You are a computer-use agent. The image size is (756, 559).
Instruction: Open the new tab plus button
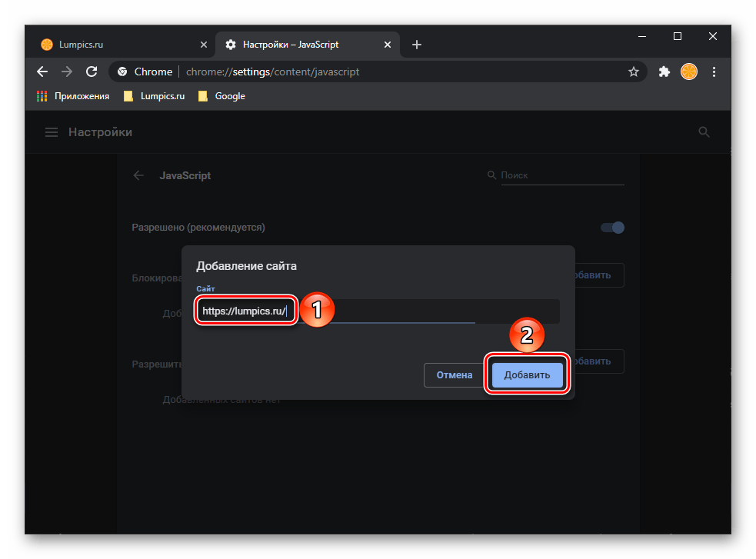(417, 45)
